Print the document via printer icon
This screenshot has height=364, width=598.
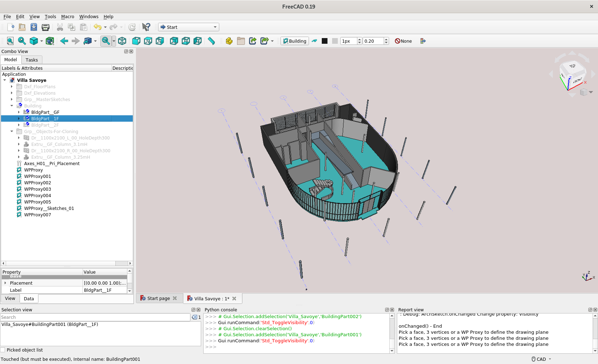tap(46, 27)
